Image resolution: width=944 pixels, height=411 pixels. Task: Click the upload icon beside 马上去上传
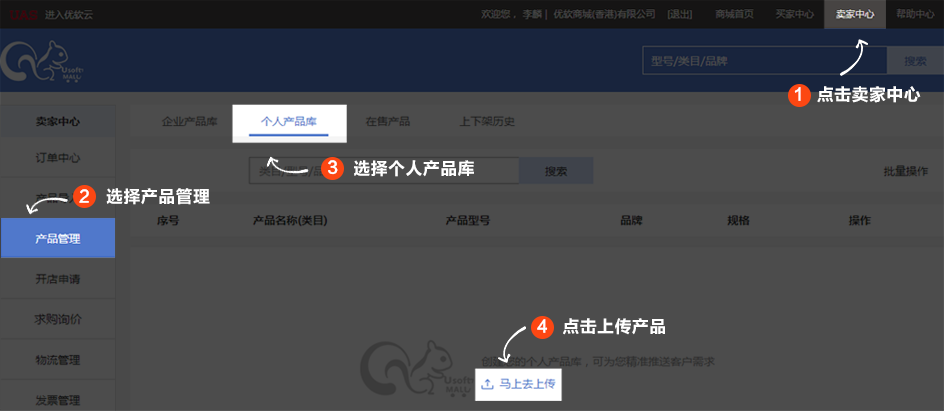pyautogui.click(x=487, y=384)
